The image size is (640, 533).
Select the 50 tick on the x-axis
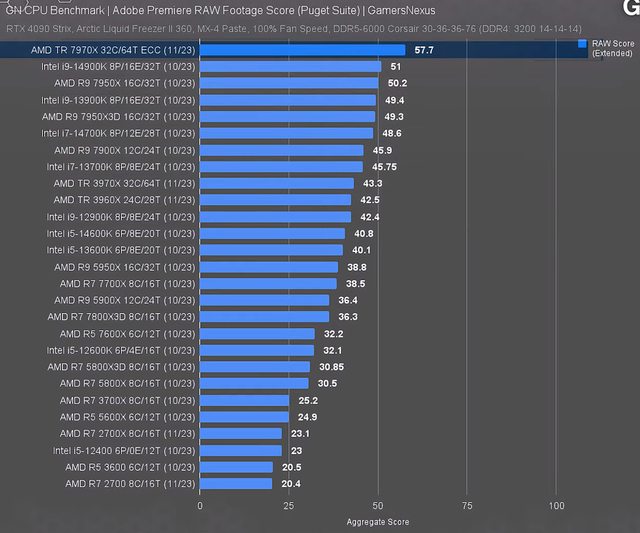tap(378, 506)
